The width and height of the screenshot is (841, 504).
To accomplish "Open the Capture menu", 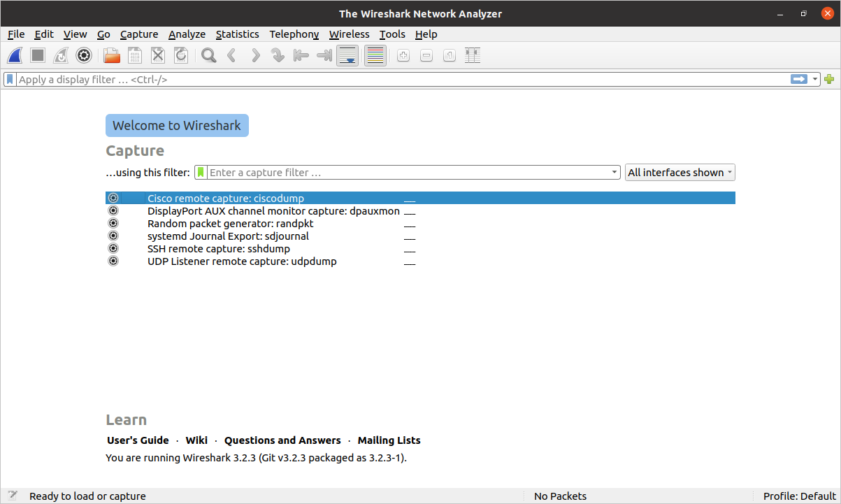I will [x=139, y=34].
